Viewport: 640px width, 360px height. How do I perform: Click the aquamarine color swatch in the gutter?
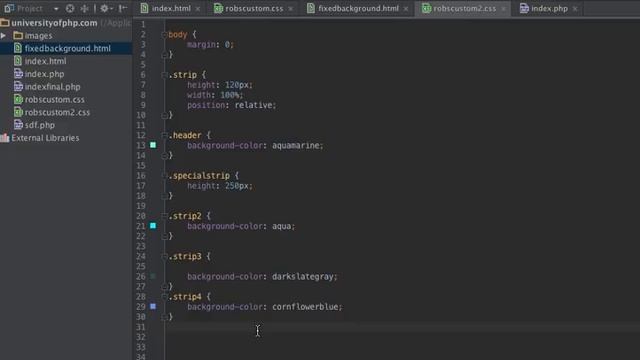pyautogui.click(x=153, y=145)
